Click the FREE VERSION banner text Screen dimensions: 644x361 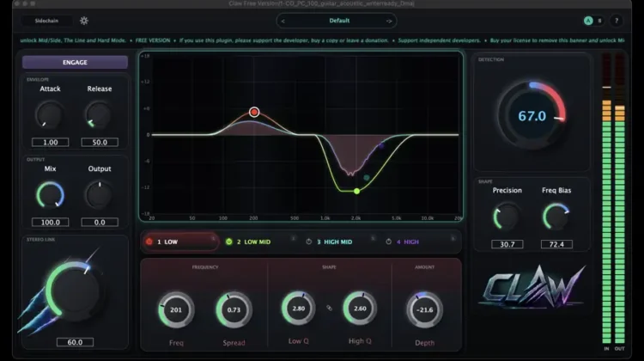(153, 40)
